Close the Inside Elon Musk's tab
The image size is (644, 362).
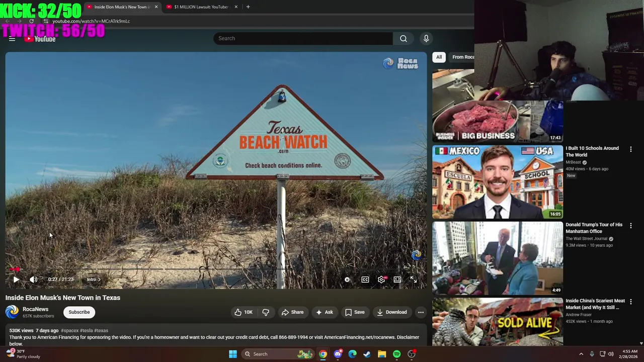pos(156,7)
